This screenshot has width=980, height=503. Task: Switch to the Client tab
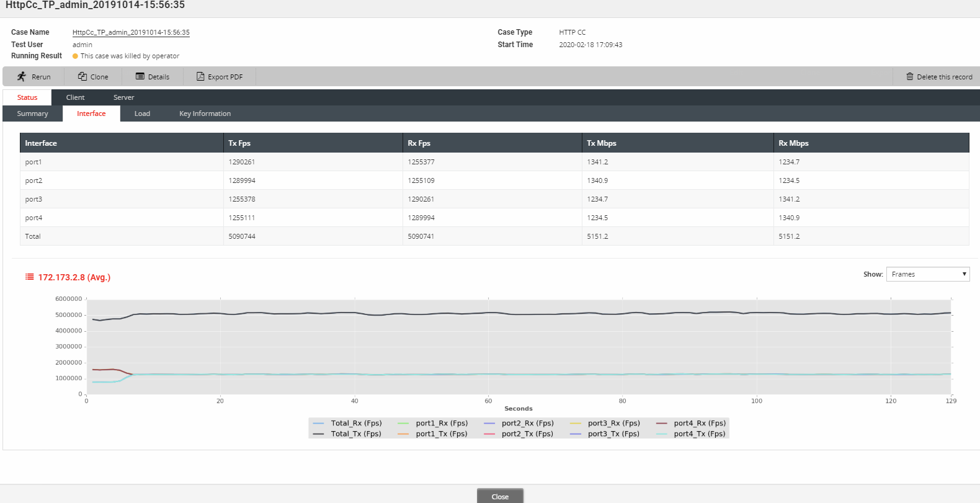click(x=75, y=97)
